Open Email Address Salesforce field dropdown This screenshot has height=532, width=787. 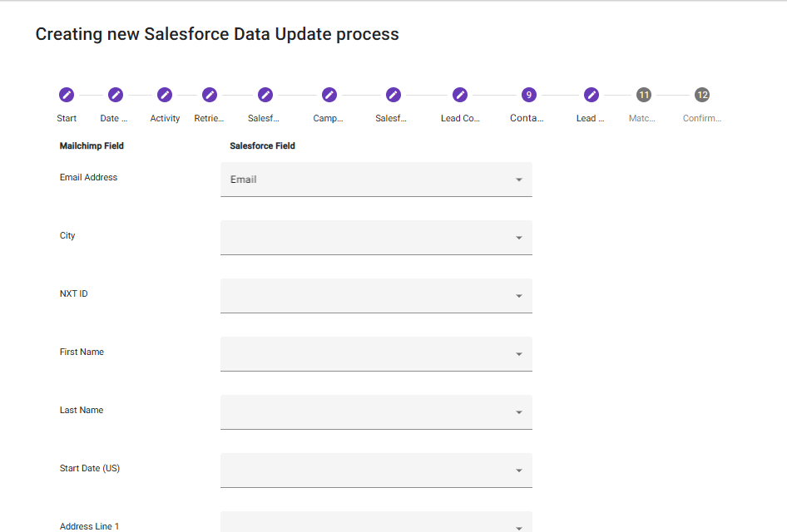[x=376, y=180]
